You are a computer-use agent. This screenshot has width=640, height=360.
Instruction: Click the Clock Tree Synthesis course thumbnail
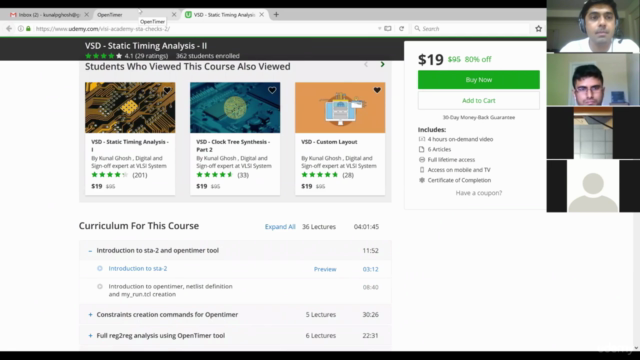coord(235,108)
